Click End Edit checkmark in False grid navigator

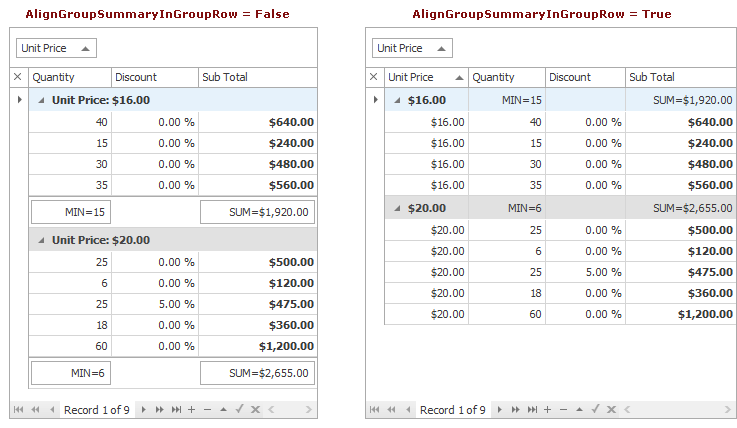pyautogui.click(x=239, y=409)
